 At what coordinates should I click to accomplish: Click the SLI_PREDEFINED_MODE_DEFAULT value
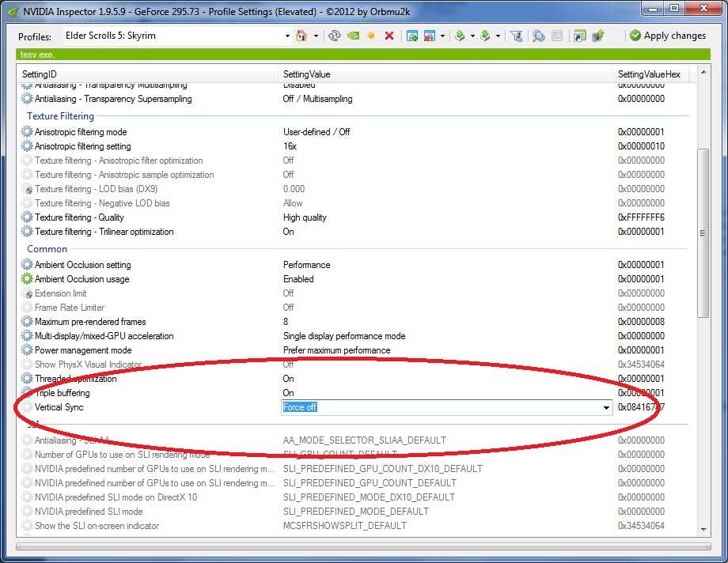tap(355, 512)
